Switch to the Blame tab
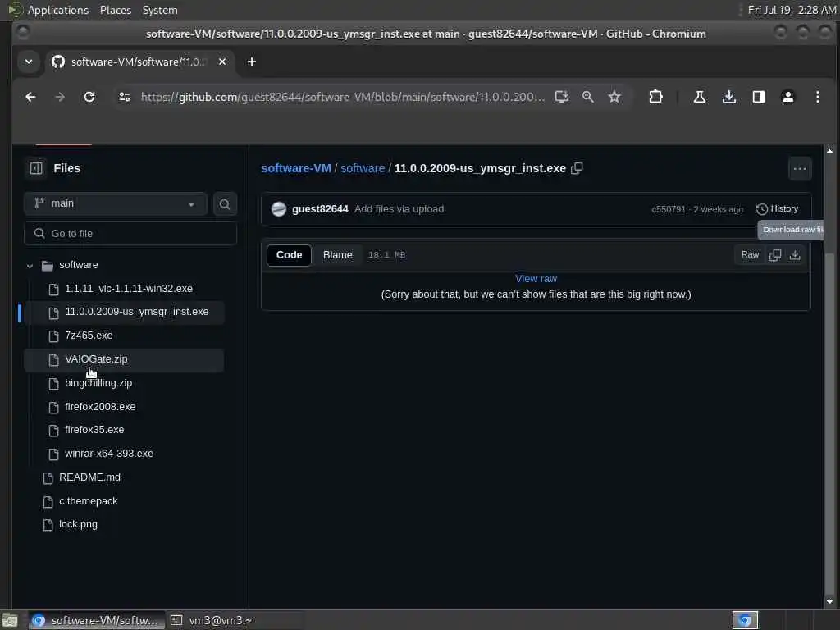The width and height of the screenshot is (840, 630). coord(337,255)
